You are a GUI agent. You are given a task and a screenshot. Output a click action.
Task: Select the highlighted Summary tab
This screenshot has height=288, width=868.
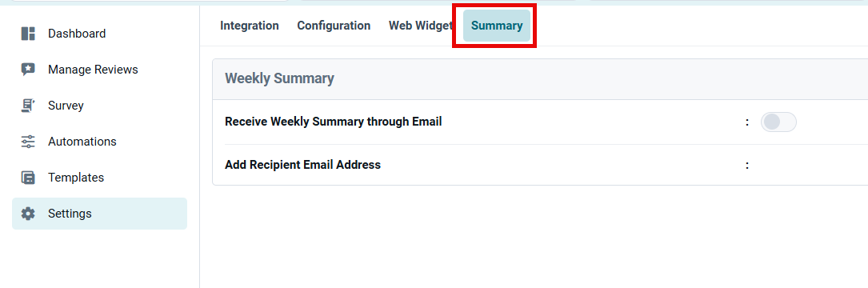[x=497, y=26]
